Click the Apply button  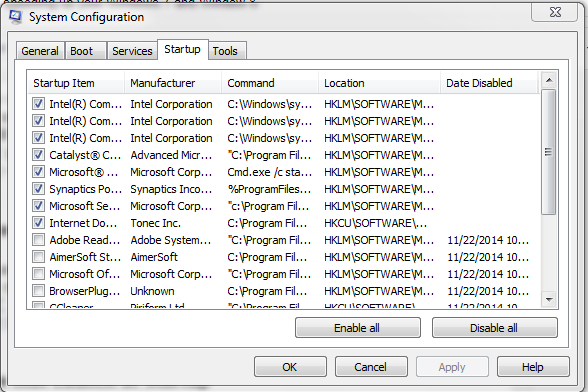coord(452,366)
